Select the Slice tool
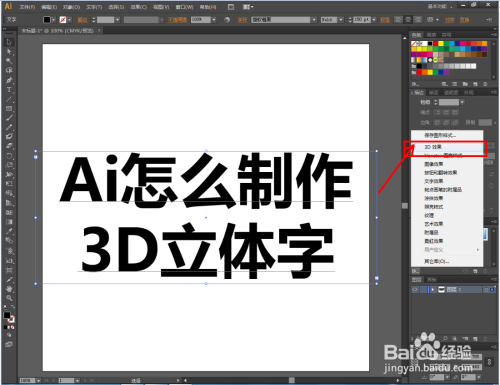 [x=9, y=279]
